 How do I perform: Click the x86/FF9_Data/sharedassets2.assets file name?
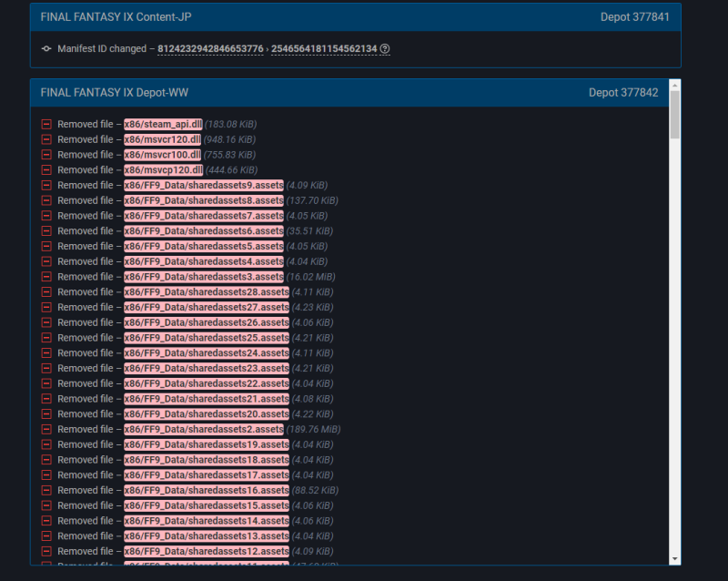pos(204,429)
